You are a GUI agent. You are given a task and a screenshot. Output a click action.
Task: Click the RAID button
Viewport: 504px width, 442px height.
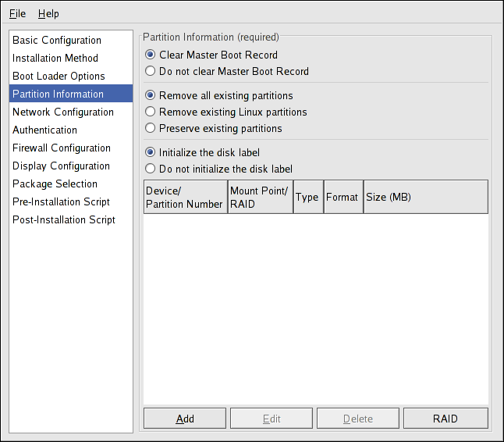click(445, 419)
